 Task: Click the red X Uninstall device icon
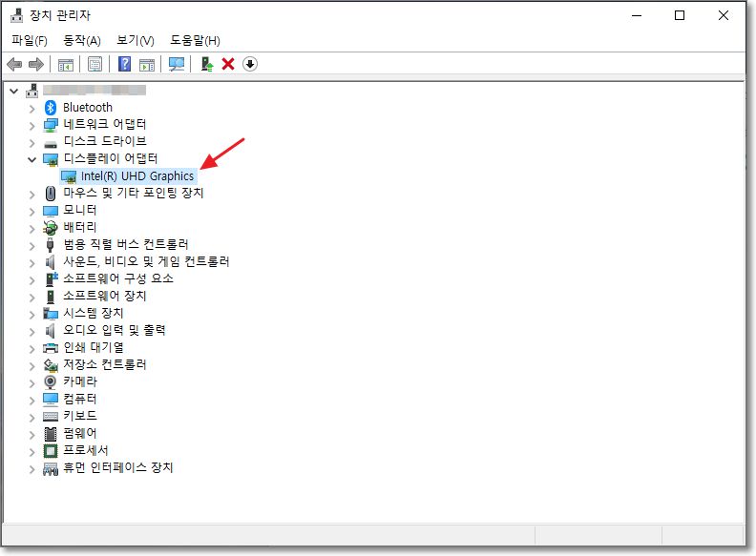228,64
